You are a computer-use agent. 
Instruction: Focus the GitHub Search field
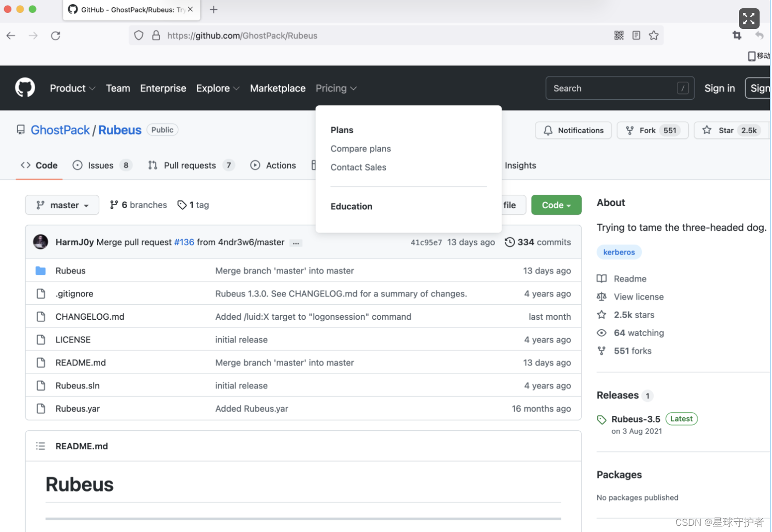pos(620,88)
